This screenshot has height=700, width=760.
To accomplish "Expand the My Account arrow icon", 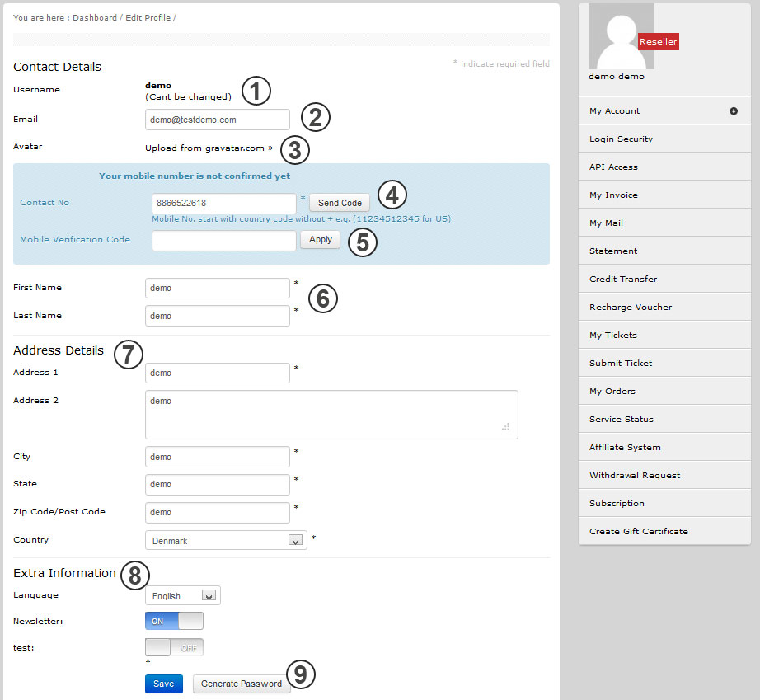I will 733,111.
